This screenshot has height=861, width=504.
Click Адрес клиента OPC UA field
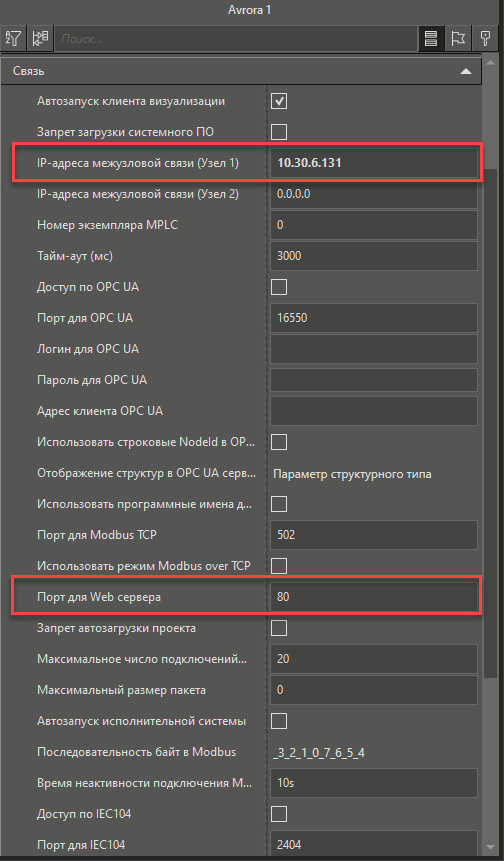[374, 411]
